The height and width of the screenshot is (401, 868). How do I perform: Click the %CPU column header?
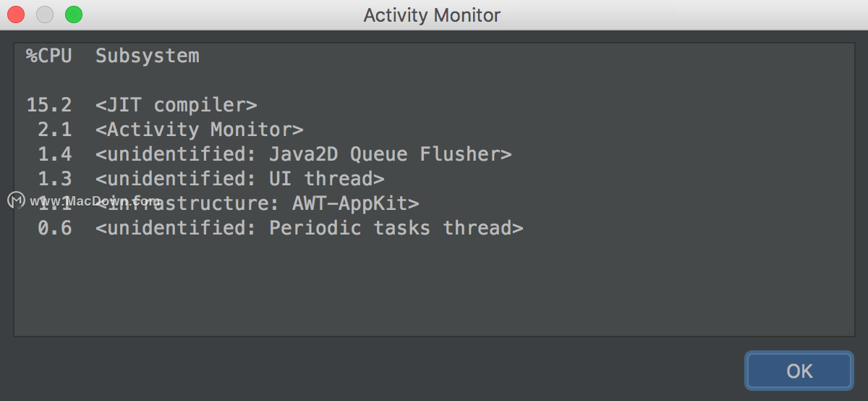click(49, 56)
